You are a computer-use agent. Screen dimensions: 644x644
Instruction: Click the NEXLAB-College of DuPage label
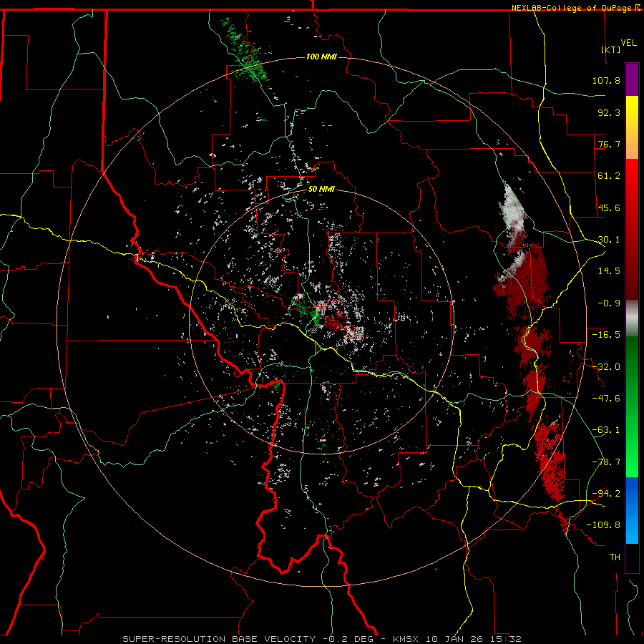(x=572, y=8)
